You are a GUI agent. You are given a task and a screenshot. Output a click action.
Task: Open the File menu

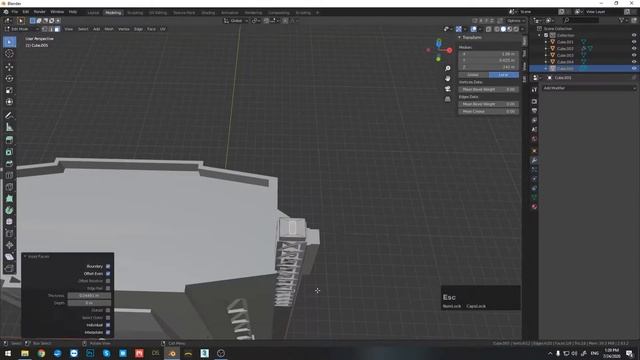point(15,12)
